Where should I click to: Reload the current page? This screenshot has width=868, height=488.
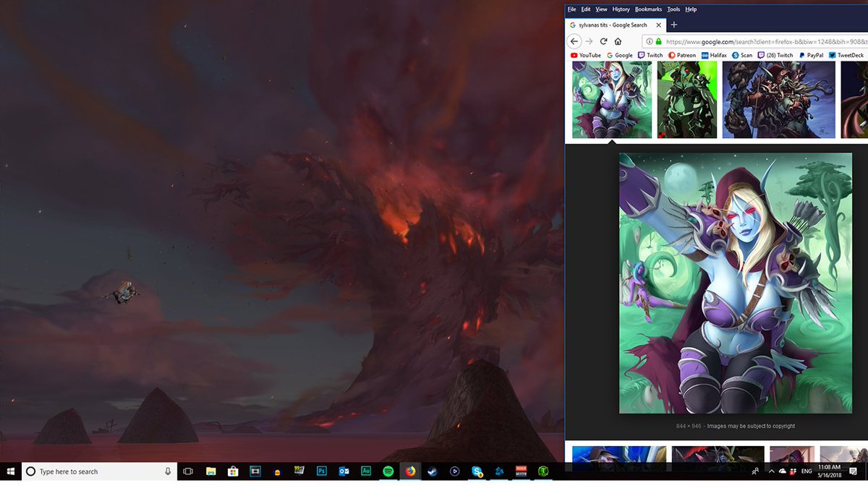click(x=603, y=41)
